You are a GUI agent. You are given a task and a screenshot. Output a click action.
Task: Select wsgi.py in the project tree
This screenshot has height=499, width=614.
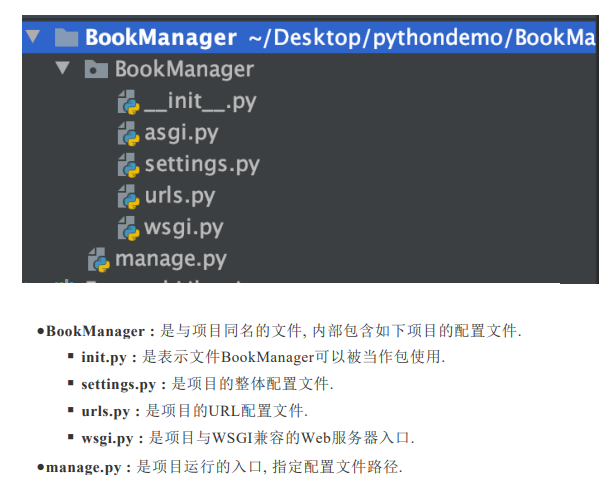pos(184,228)
